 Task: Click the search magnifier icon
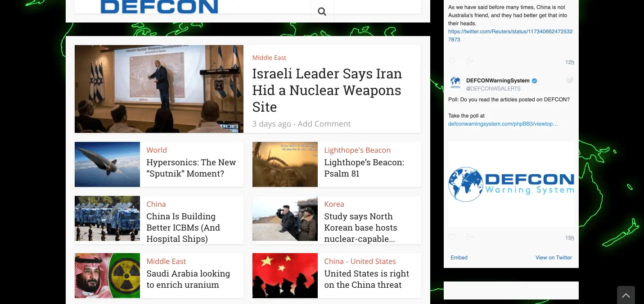(322, 12)
